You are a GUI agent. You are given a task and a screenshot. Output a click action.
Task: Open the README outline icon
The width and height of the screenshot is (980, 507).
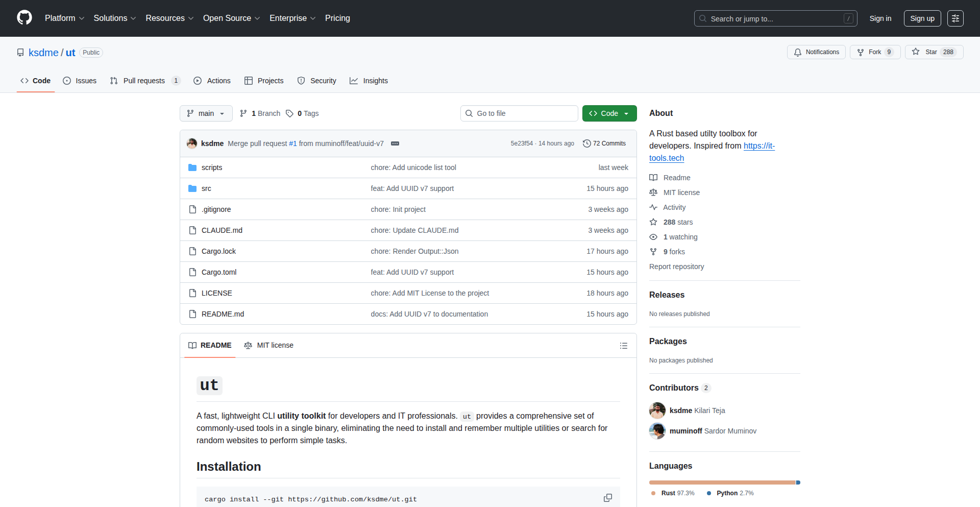[x=623, y=346]
